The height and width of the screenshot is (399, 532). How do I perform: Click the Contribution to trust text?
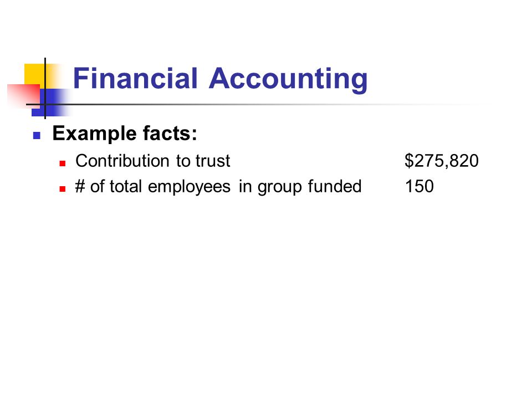tap(153, 161)
